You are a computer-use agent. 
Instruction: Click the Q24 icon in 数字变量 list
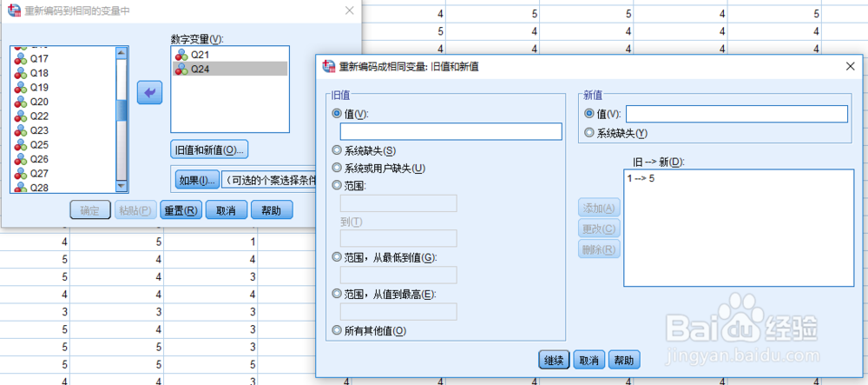[x=181, y=69]
